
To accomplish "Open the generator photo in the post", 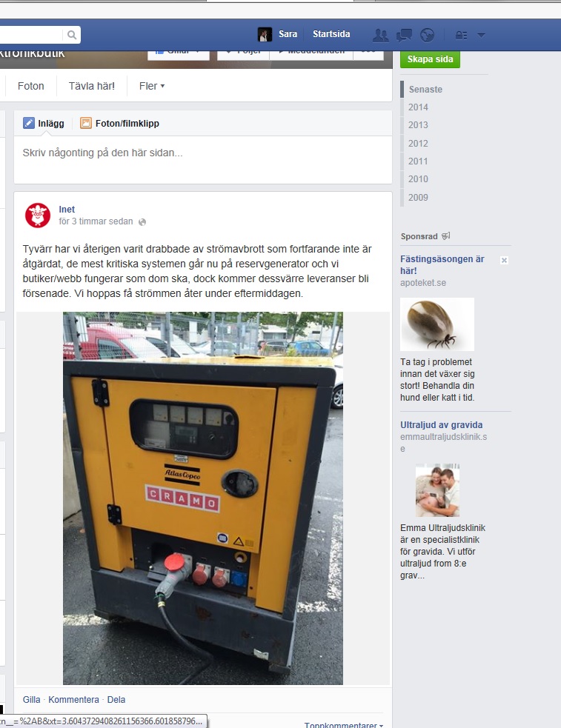I will click(x=203, y=498).
